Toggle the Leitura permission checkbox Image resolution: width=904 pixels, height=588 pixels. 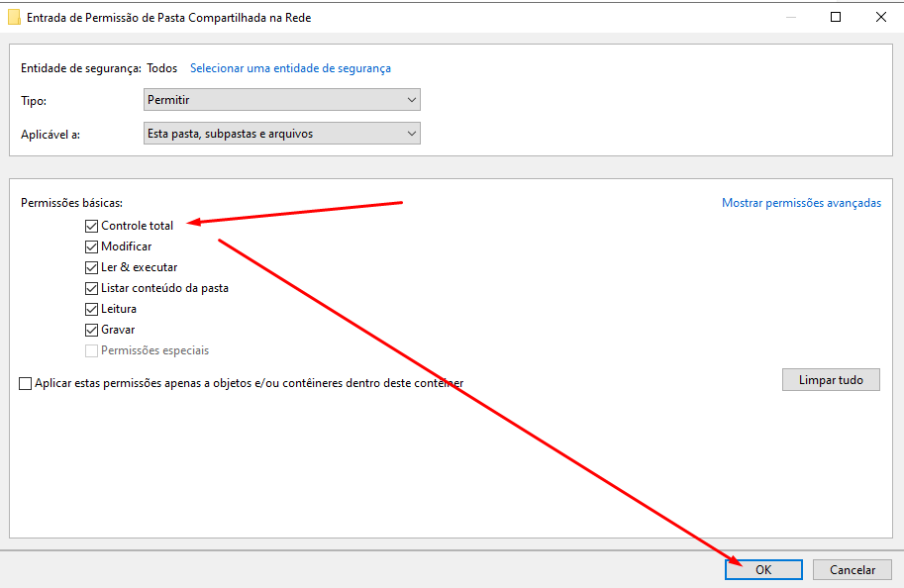point(91,309)
